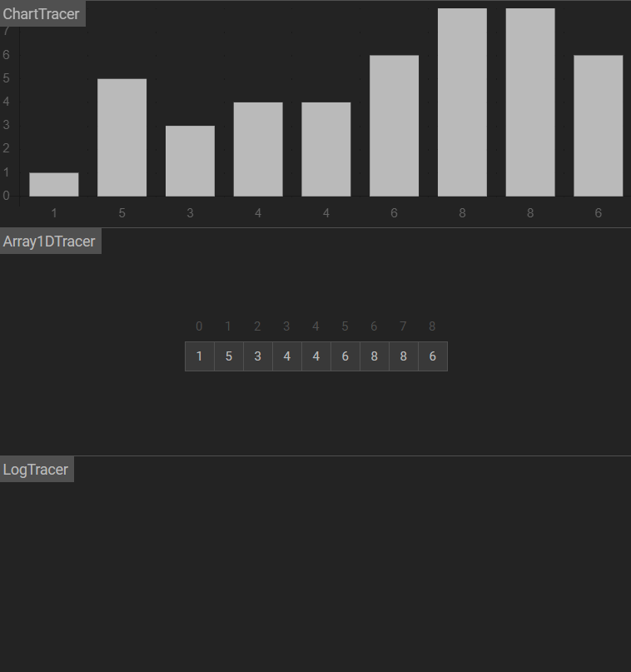This screenshot has width=631, height=672.
Task: Select the chart bar with height 5
Action: (x=122, y=137)
